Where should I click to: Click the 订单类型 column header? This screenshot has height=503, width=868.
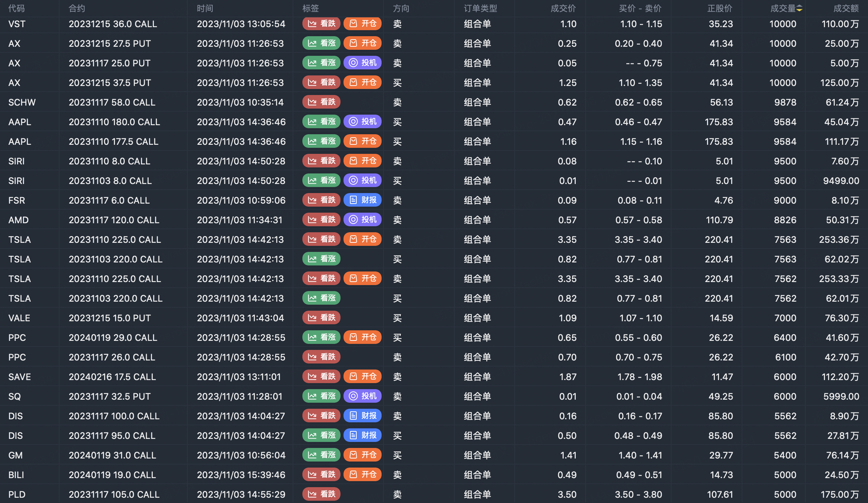(x=480, y=8)
